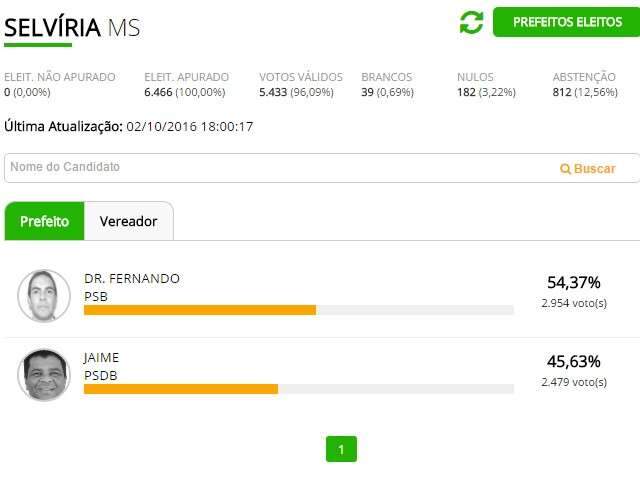Viewport: 640px width, 480px height.
Task: Click the Abstenção statistic
Action: 584,84
